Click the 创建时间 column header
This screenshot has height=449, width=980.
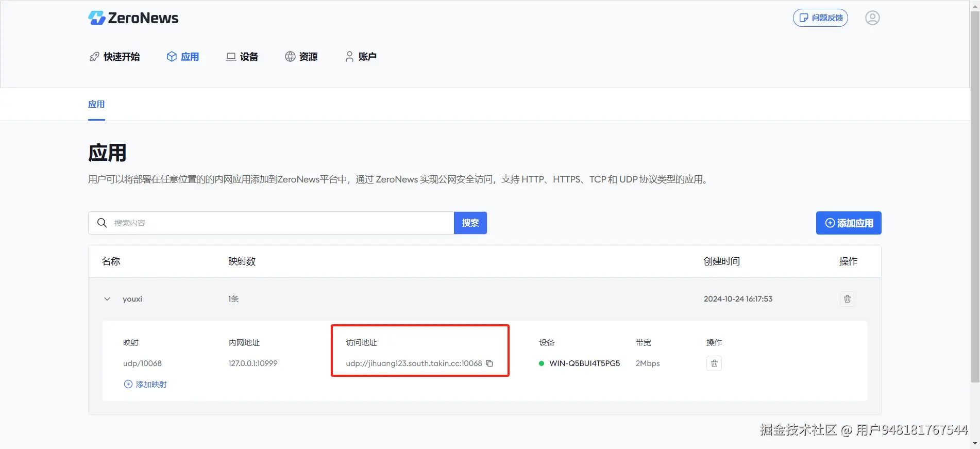tap(721, 261)
